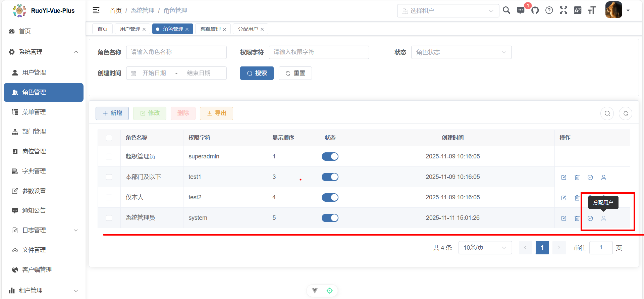Click delete icon for 本部门及以下 row
This screenshot has width=644, height=299.
pyautogui.click(x=577, y=177)
